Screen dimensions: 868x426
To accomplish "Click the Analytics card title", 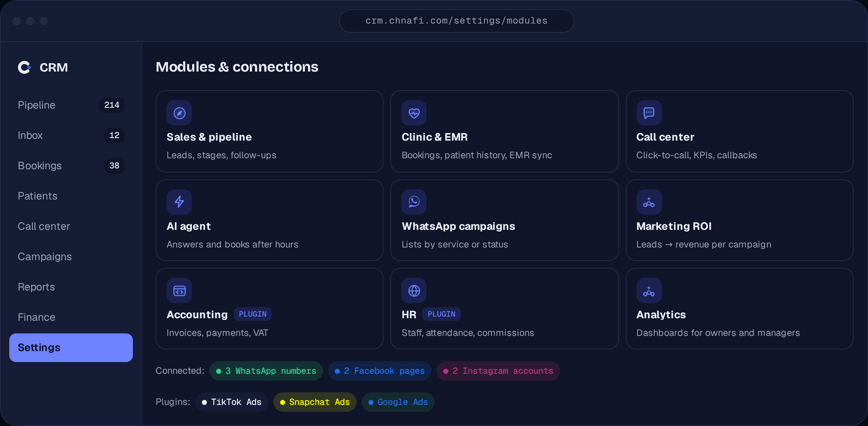I will tap(661, 314).
